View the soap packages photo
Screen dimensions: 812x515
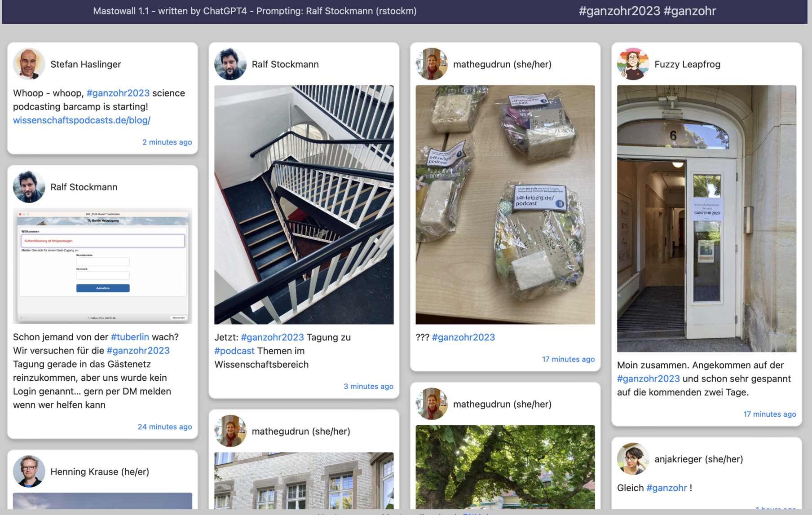505,205
